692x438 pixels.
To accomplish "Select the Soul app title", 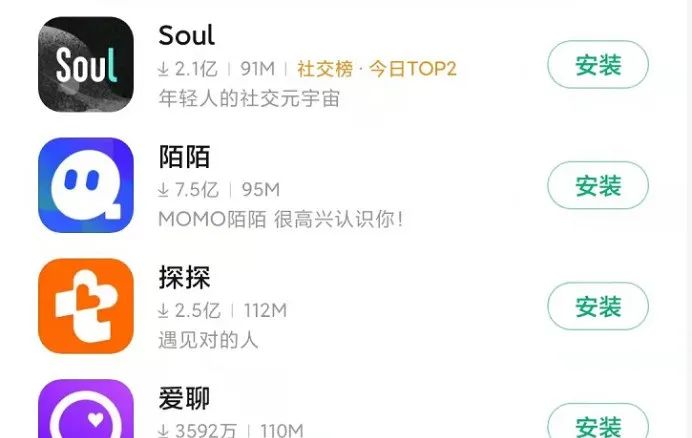I will (x=187, y=35).
